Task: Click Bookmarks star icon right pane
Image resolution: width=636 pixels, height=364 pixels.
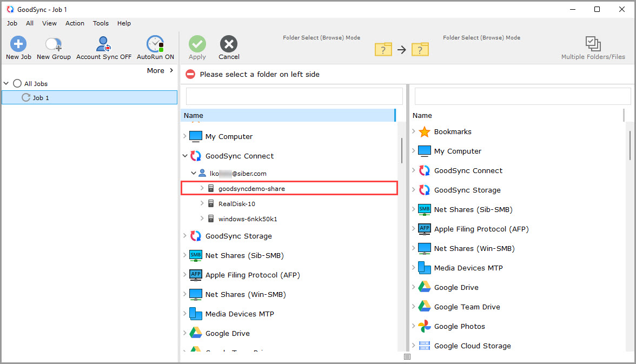Action: [425, 131]
